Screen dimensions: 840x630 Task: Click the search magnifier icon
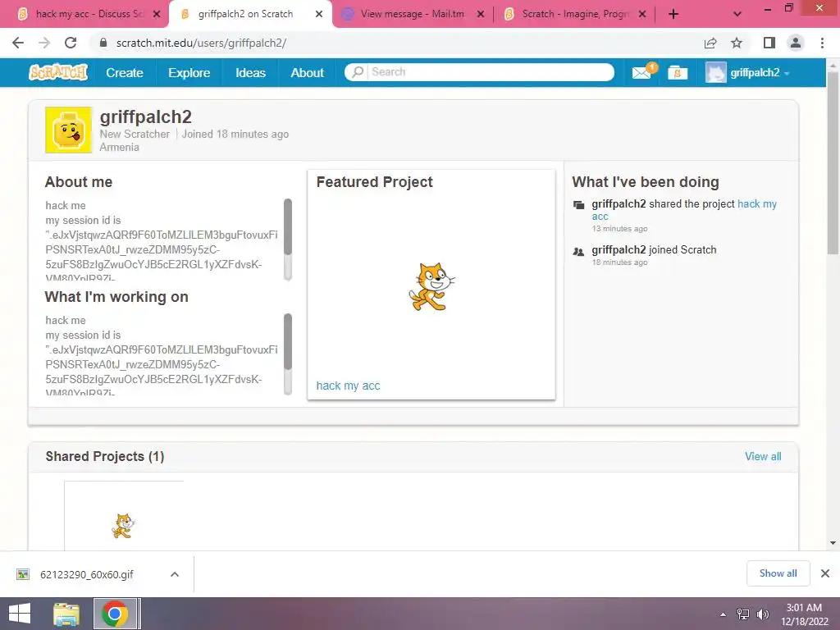[x=358, y=72]
